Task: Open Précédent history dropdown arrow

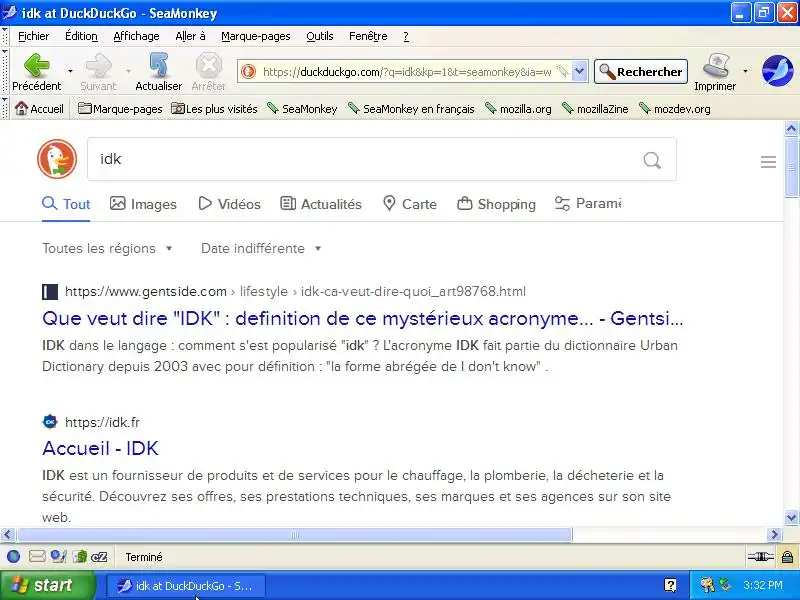Action: [x=70, y=71]
